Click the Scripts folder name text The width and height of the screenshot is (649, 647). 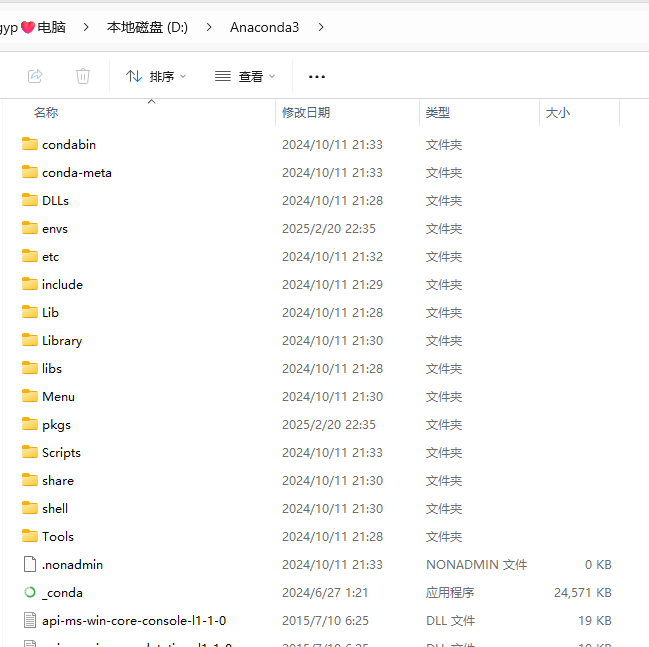(x=61, y=452)
